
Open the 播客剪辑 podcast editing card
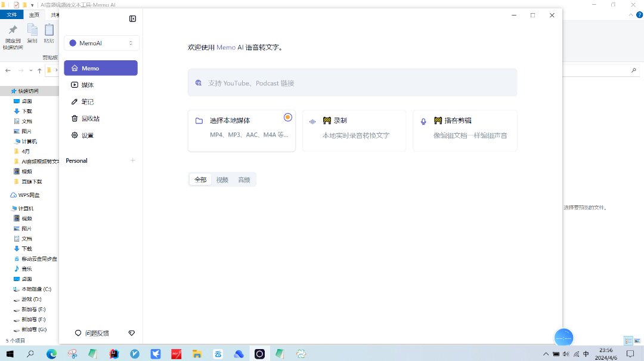point(464,130)
